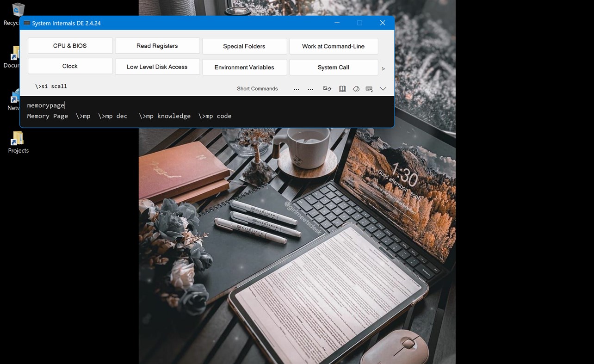Choose Low Level Disk Access

click(157, 67)
